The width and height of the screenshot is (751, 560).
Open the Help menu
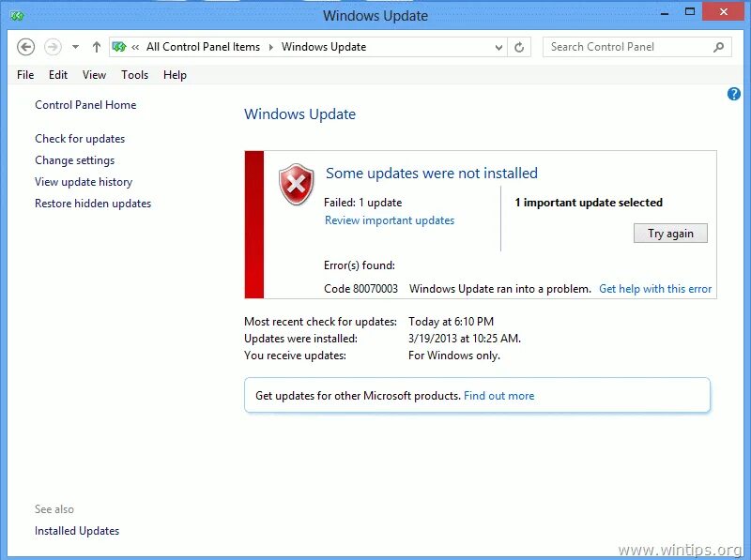pos(175,75)
